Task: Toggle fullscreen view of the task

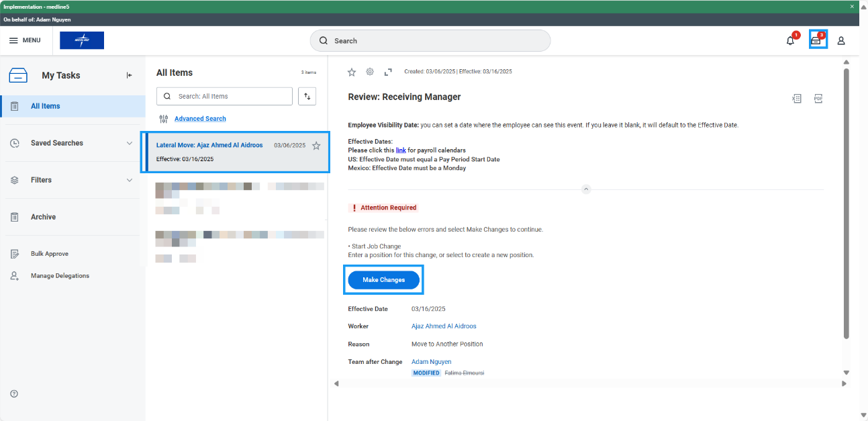Action: pos(388,72)
